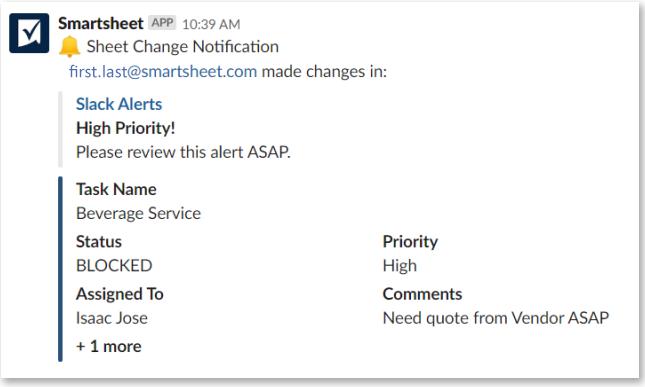Click the Comments field label
This screenshot has height=387, width=645.
click(422, 294)
